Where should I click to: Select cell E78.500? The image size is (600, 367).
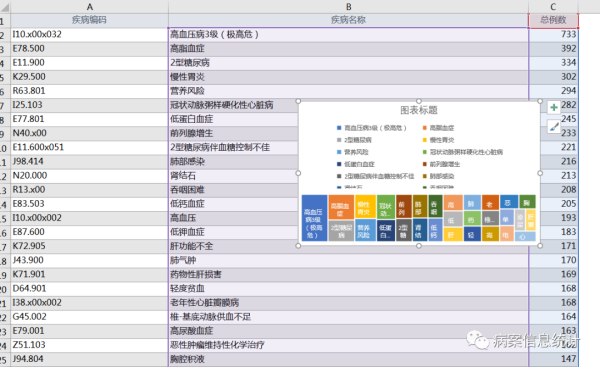tap(90, 49)
